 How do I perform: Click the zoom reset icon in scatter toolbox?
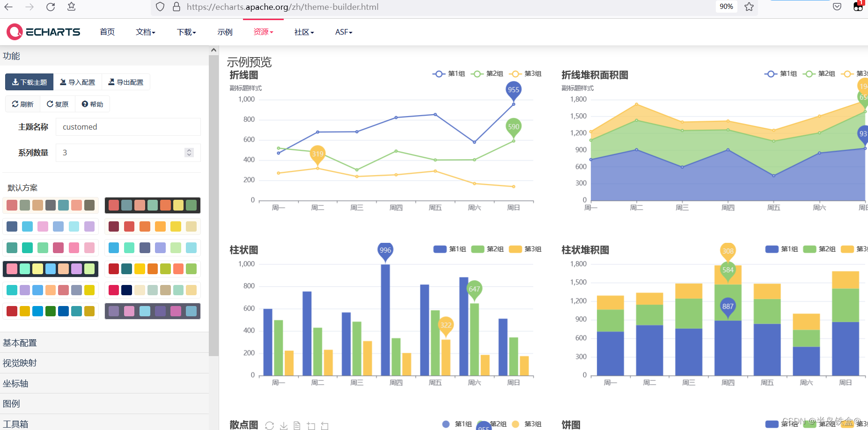[x=324, y=425]
